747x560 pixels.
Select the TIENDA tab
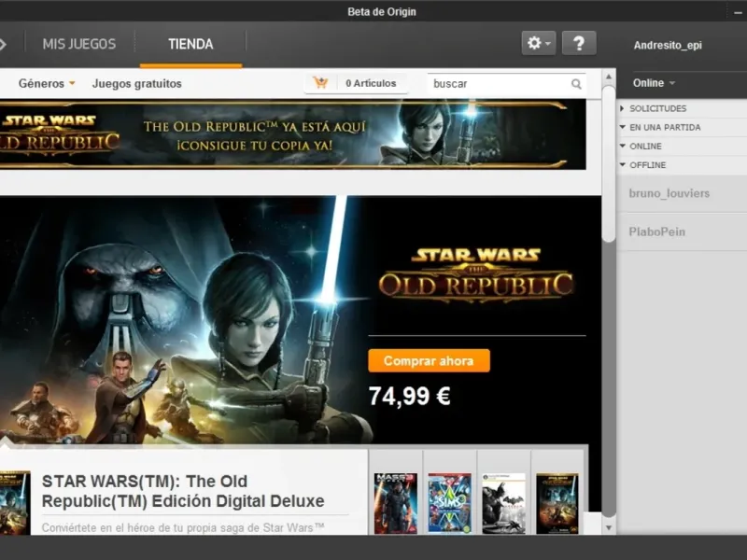[190, 44]
